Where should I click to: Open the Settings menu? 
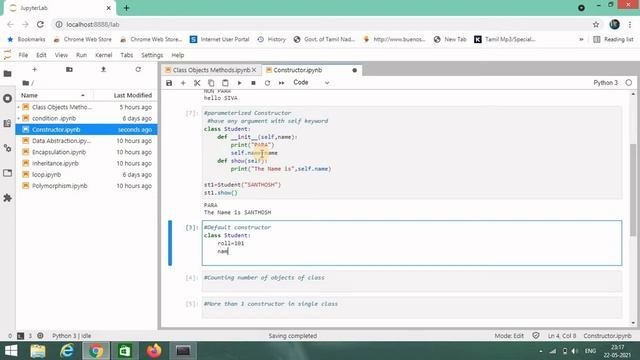[152, 55]
